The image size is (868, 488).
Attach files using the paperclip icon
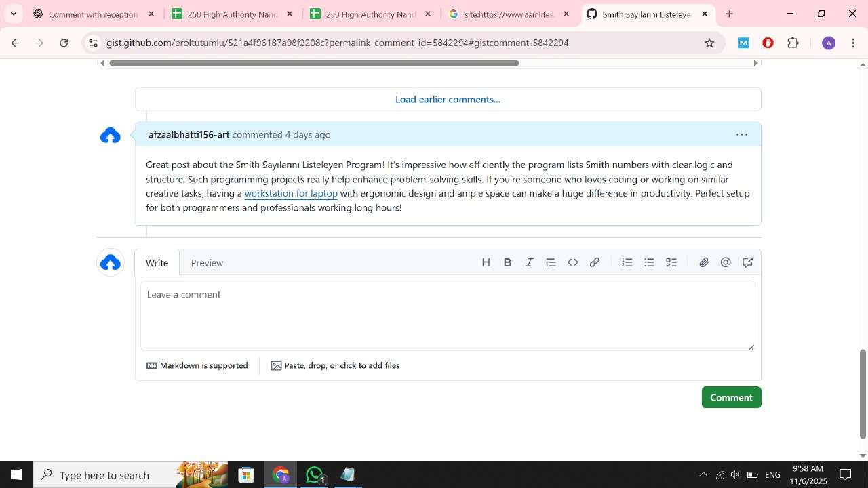click(x=704, y=262)
